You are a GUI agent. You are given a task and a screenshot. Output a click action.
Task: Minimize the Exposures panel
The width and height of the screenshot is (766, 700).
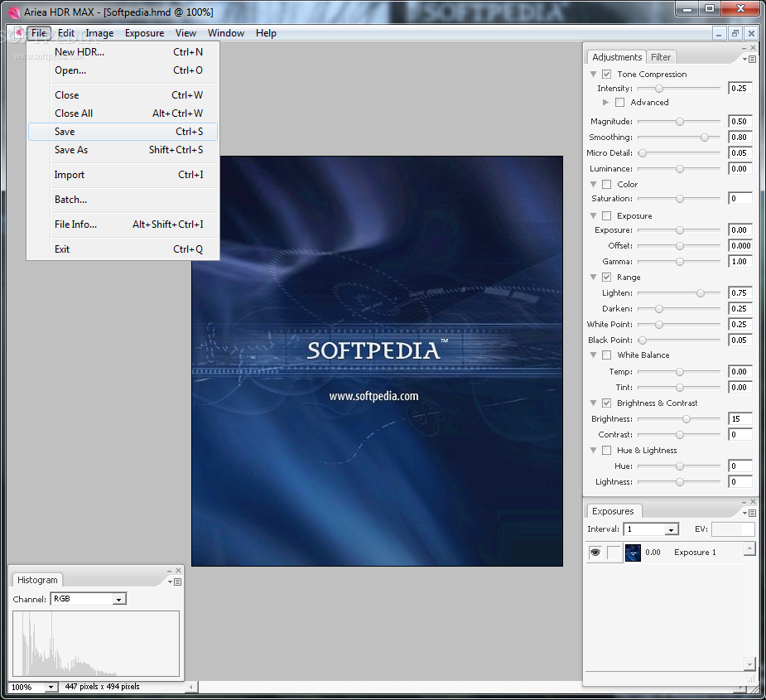pos(744,502)
